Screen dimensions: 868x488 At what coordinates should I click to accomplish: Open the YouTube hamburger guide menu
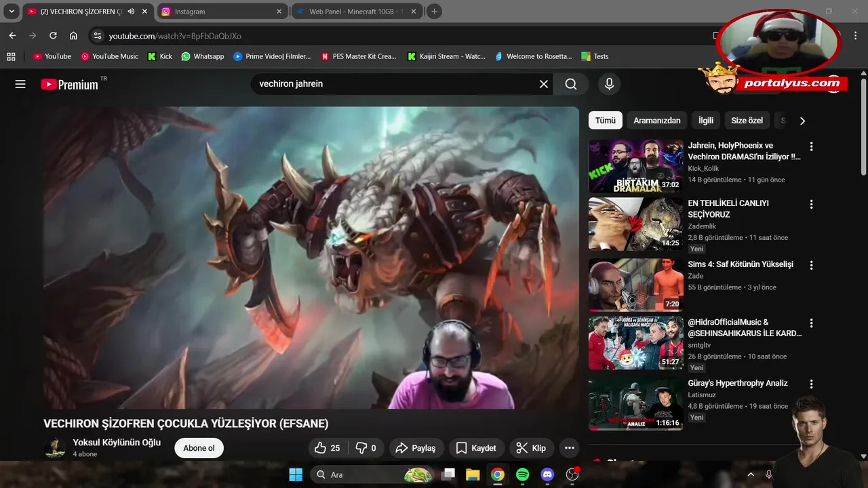20,84
